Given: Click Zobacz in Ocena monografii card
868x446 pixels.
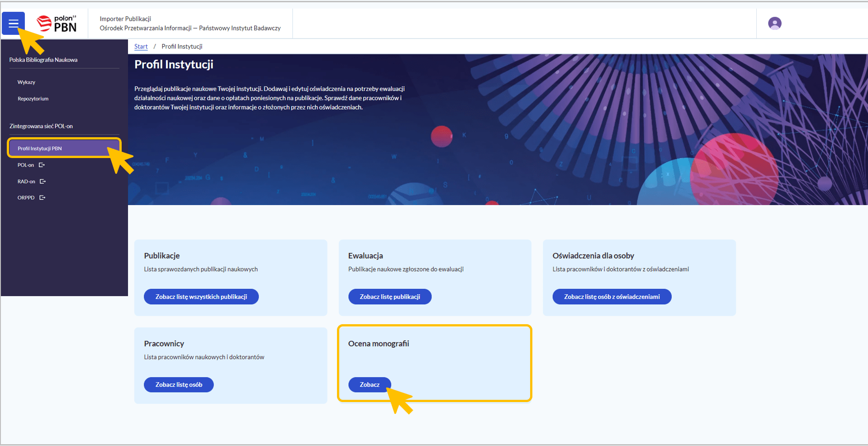Looking at the screenshot, I should 369,385.
